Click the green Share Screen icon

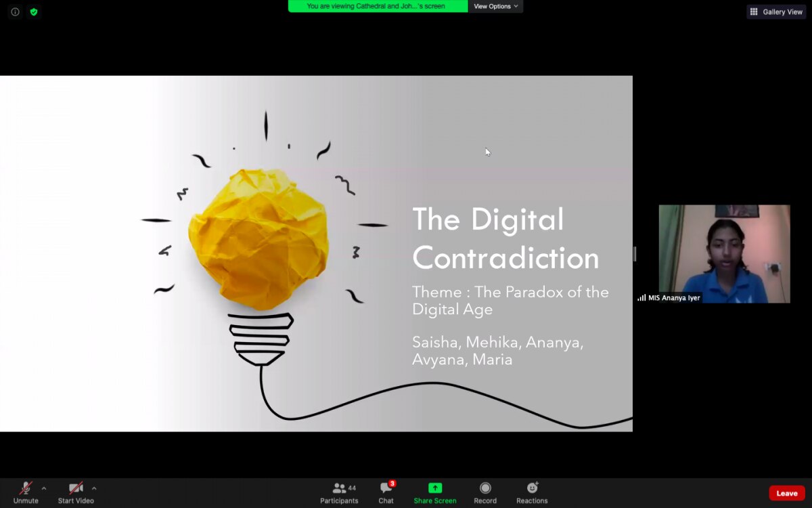pos(435,488)
